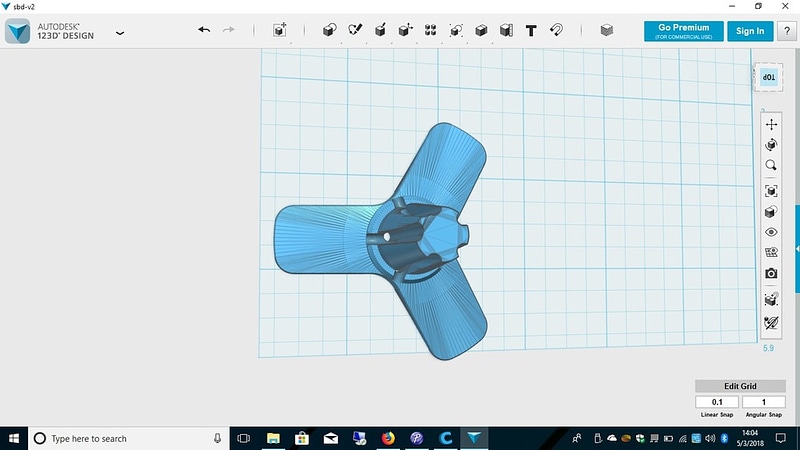Click the Type here to search box
Viewport: 800px width, 450px height.
point(129,438)
